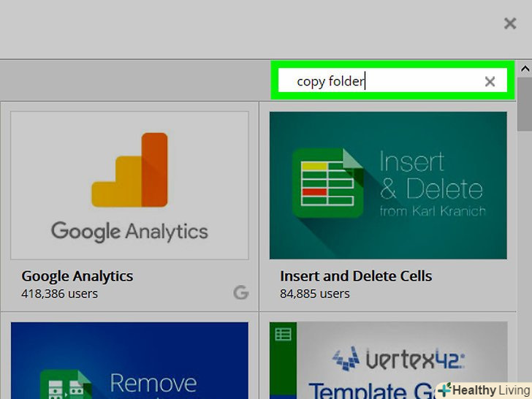Click the 84,885 users count
This screenshot has width=532, height=399.
click(x=315, y=294)
